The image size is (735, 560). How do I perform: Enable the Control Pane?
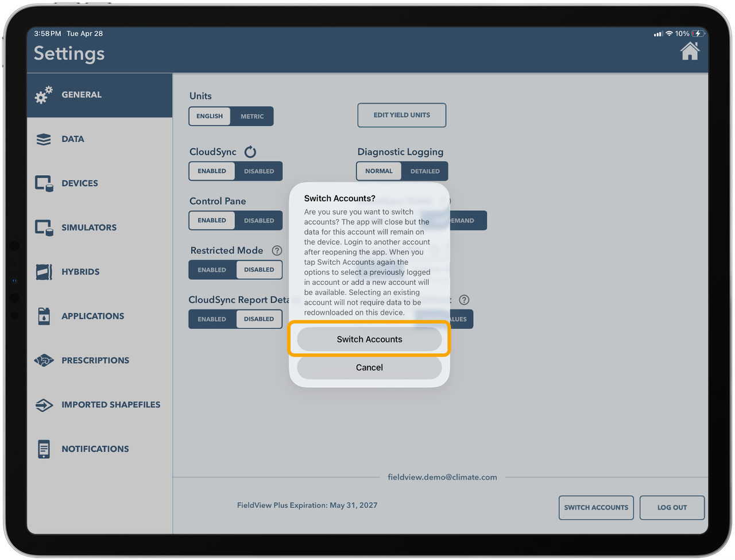click(212, 221)
